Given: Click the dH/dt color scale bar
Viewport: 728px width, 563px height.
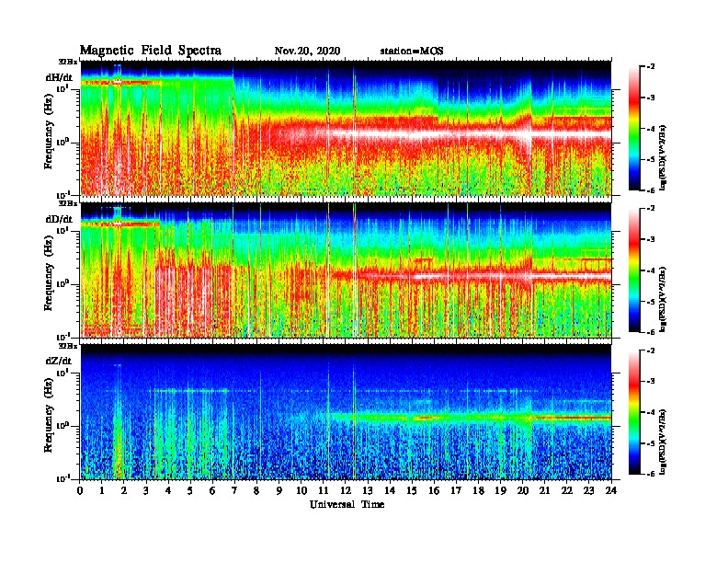Looking at the screenshot, I should [x=633, y=129].
